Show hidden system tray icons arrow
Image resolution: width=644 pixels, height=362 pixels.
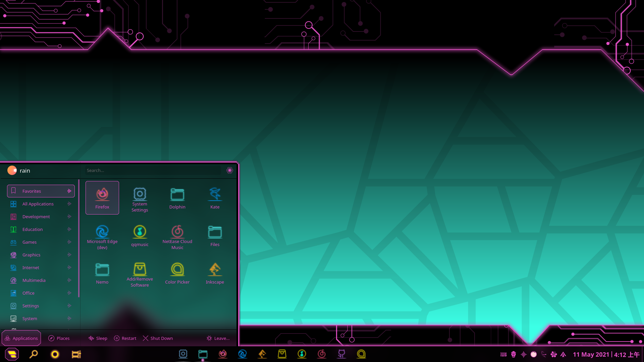click(x=563, y=354)
